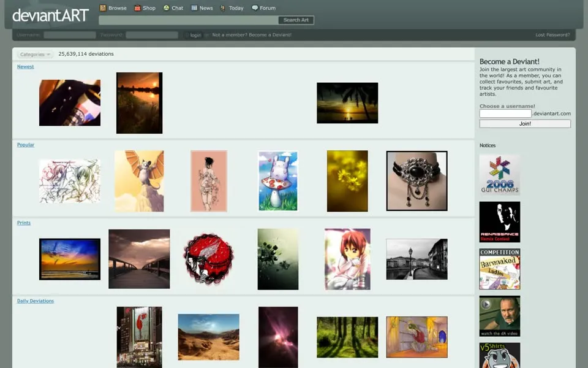The image size is (588, 368).
Task: Click the Chat smiley icon
Action: point(167,8)
